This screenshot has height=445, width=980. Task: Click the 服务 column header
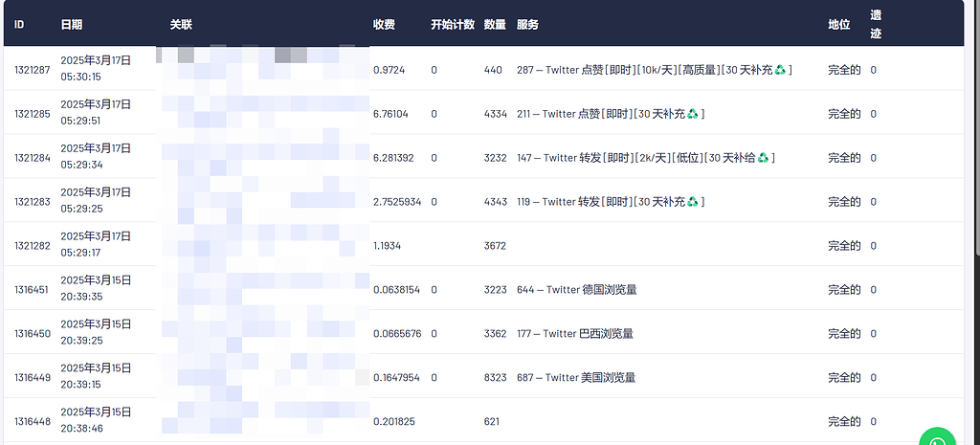click(x=527, y=24)
